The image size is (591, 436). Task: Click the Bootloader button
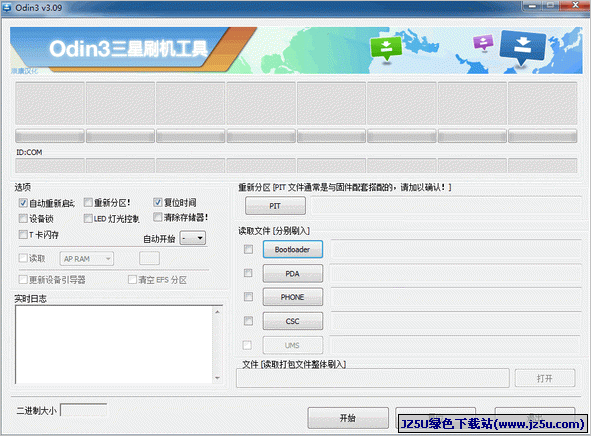pyautogui.click(x=292, y=249)
